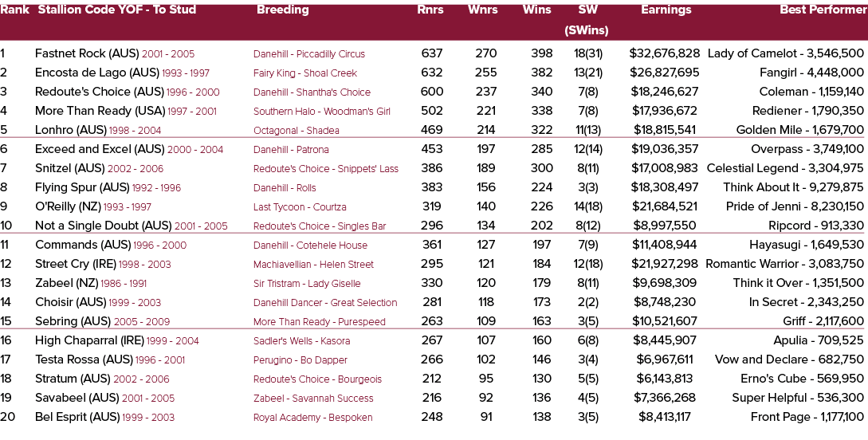Click breeding Zabeel - Savannah Success
The height and width of the screenshot is (440, 868).
(x=313, y=398)
